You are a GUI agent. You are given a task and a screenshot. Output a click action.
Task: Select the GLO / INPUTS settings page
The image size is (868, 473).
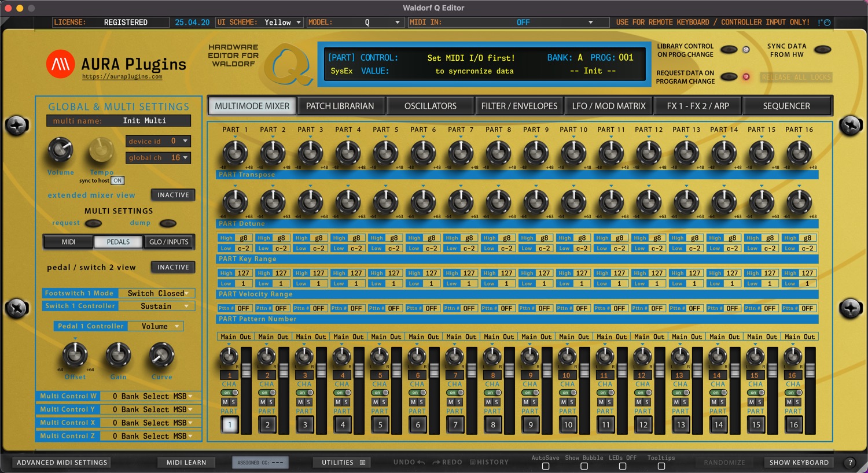[x=169, y=242]
